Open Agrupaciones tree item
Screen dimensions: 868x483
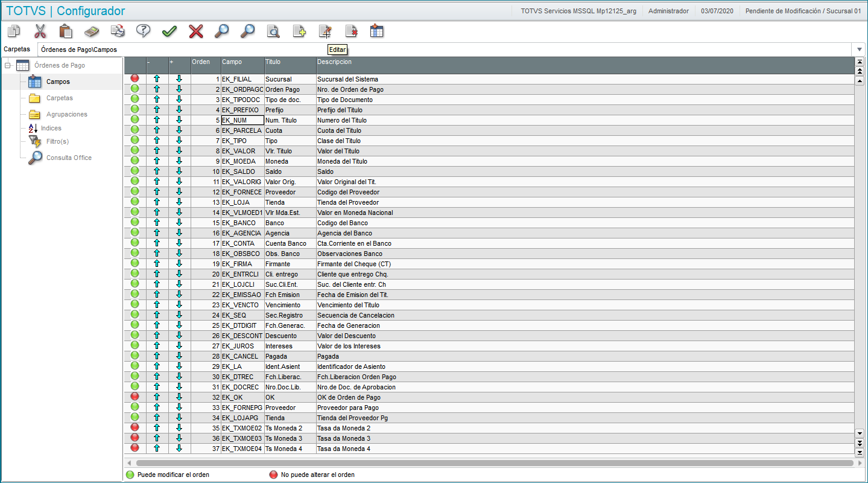(x=67, y=114)
